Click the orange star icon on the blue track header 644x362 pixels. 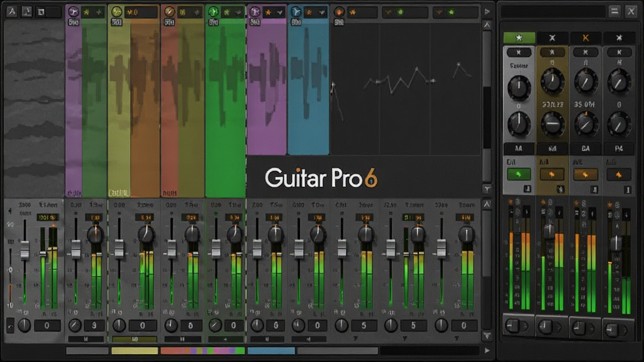click(x=309, y=13)
